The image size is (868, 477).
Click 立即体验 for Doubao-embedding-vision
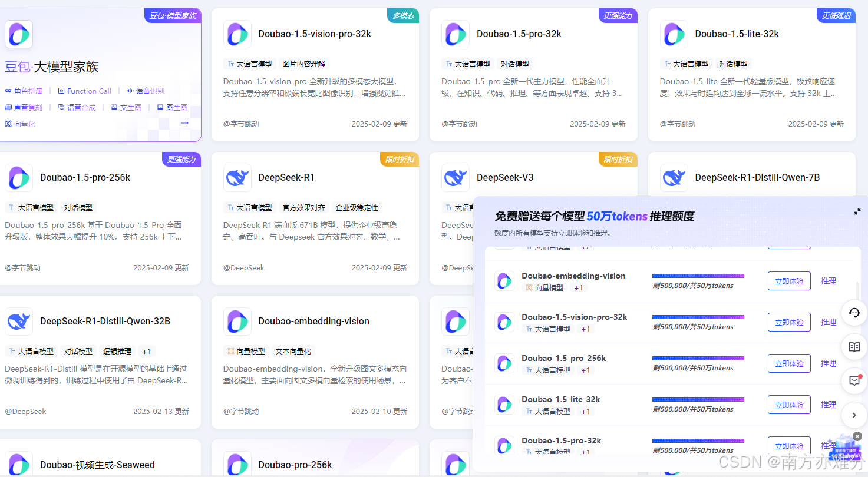click(789, 281)
